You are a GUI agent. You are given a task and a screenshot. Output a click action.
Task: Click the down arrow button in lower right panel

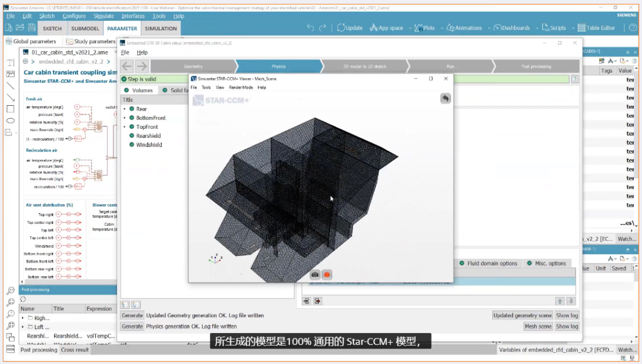click(x=571, y=301)
